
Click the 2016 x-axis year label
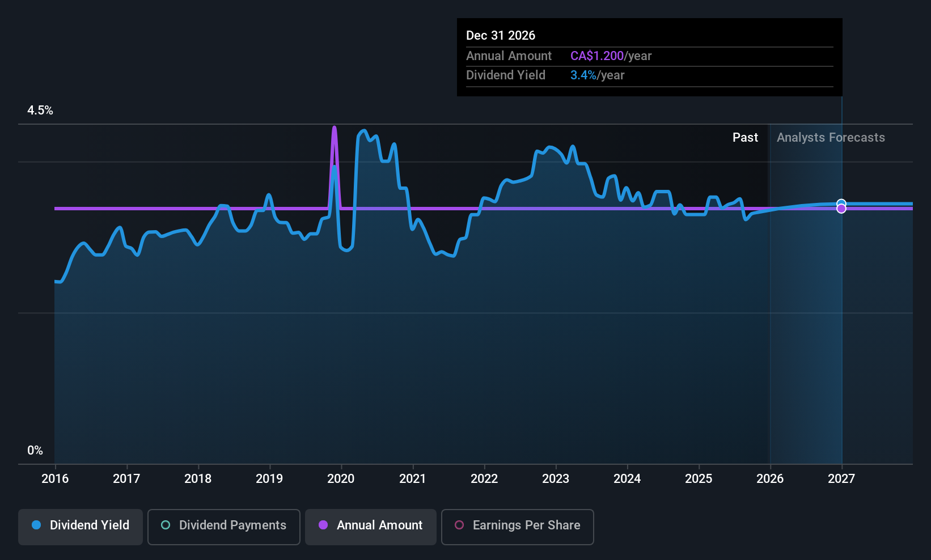[55, 479]
